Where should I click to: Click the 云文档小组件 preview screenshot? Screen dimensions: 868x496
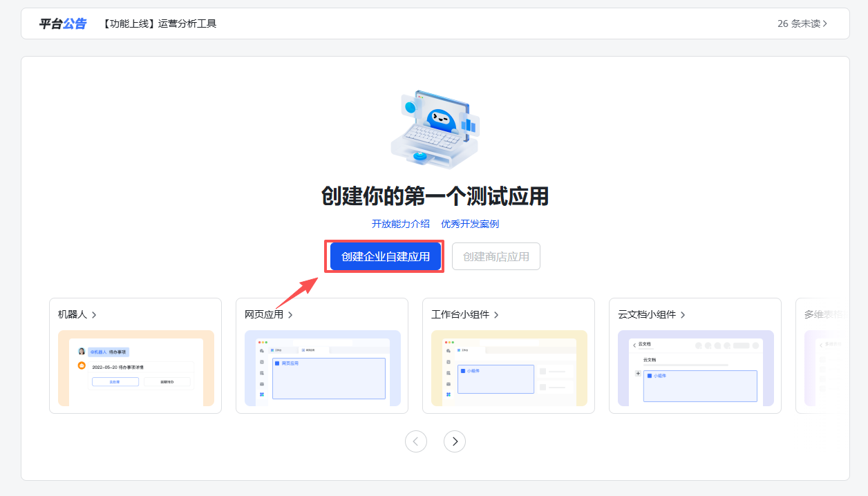coord(695,368)
